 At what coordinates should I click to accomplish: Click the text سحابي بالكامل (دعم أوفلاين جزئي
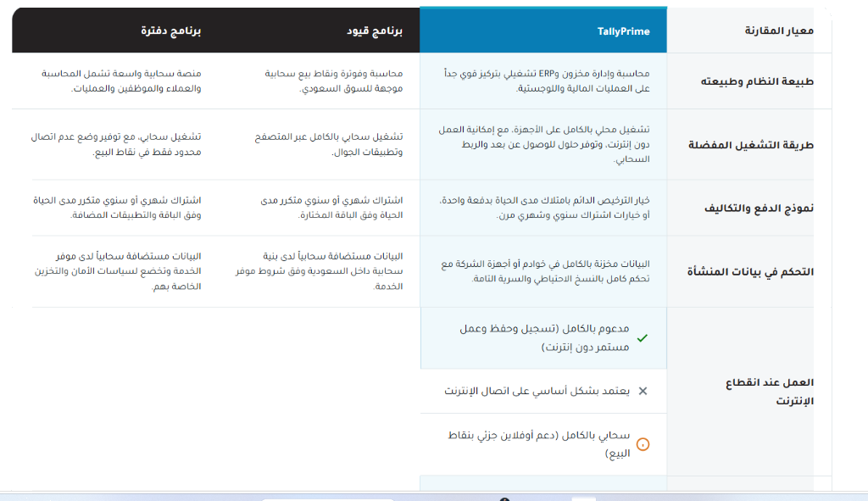pyautogui.click(x=538, y=444)
